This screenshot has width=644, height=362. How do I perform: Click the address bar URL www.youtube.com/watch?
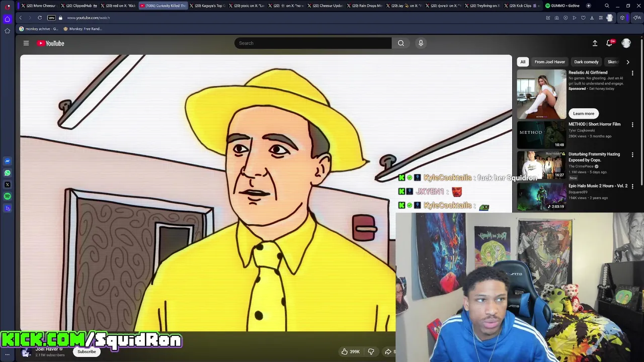coord(89,18)
